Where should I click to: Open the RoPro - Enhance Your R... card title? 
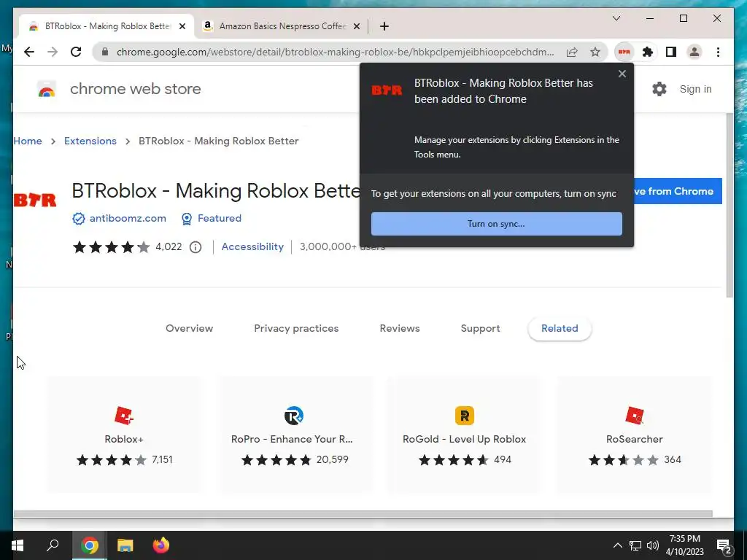click(292, 440)
